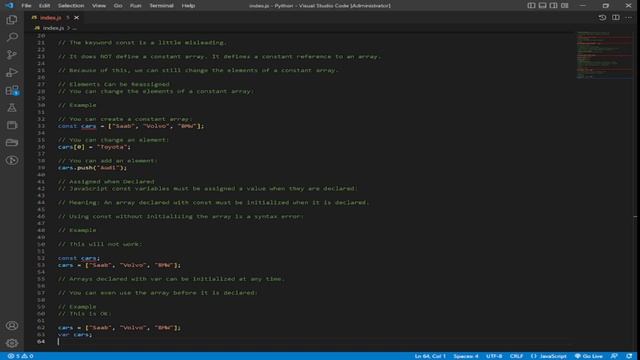Open the Terminal menu
The width and height of the screenshot is (640, 360).
pos(161,5)
